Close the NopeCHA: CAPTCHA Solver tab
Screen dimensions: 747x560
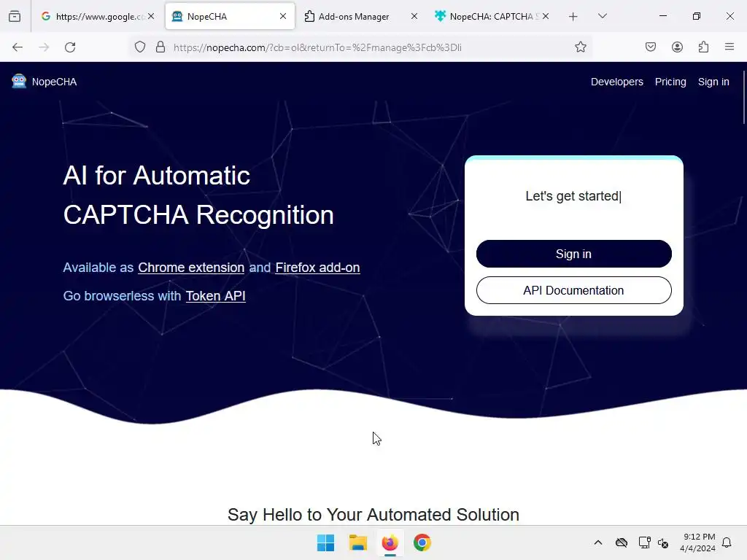click(546, 16)
